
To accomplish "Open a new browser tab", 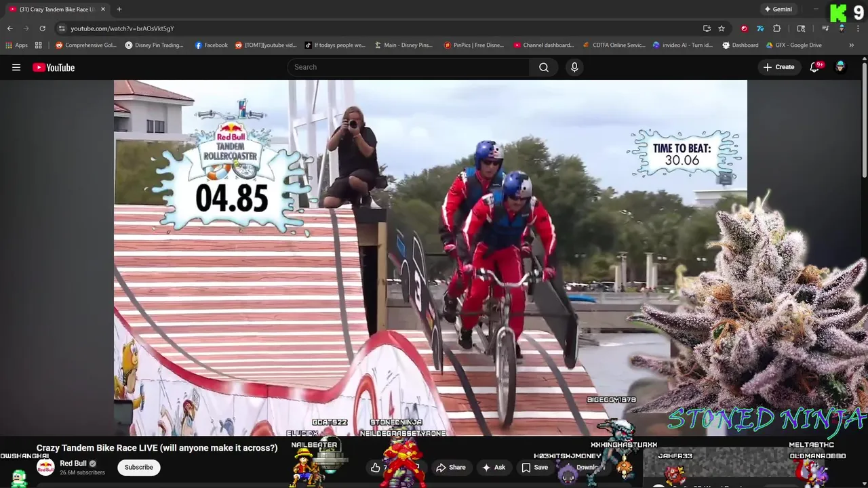I will click(119, 9).
